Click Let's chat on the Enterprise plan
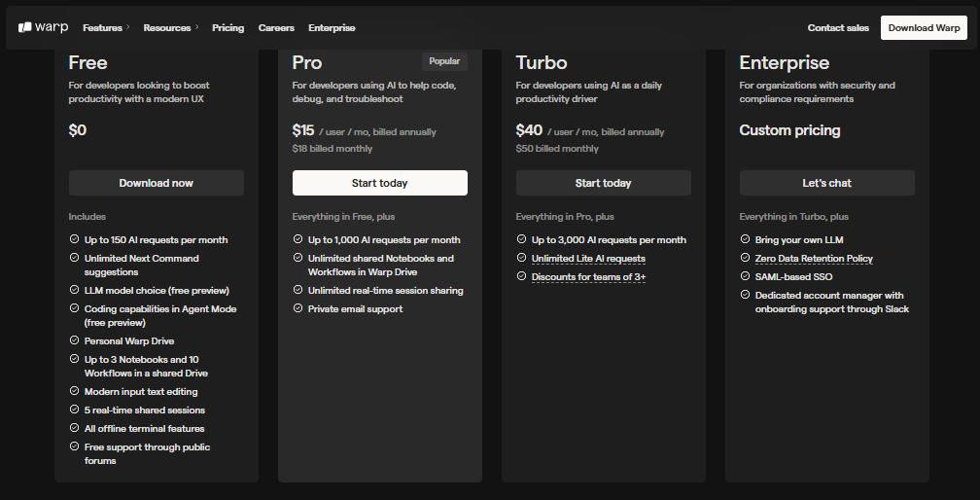The height and width of the screenshot is (500, 980). pos(826,183)
